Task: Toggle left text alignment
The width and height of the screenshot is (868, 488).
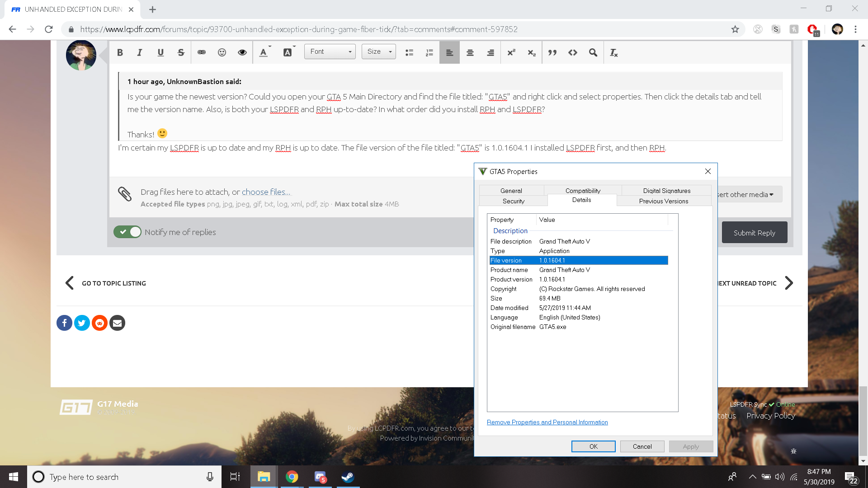Action: (449, 52)
